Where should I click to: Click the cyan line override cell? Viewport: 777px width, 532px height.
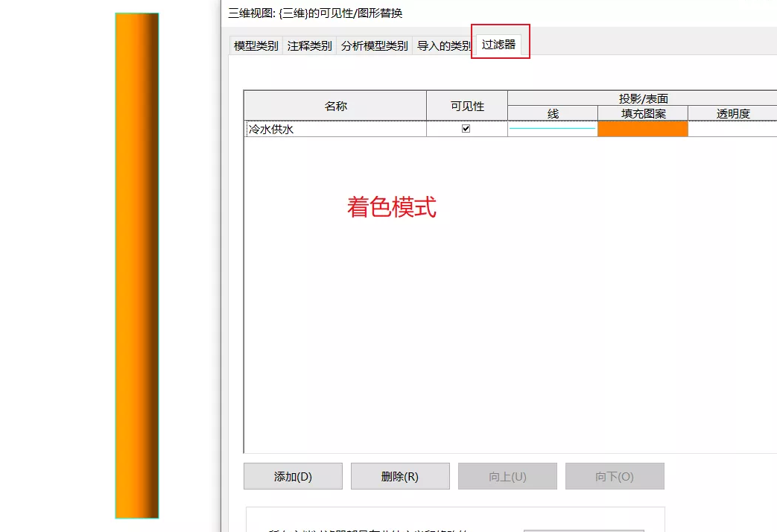[552, 129]
